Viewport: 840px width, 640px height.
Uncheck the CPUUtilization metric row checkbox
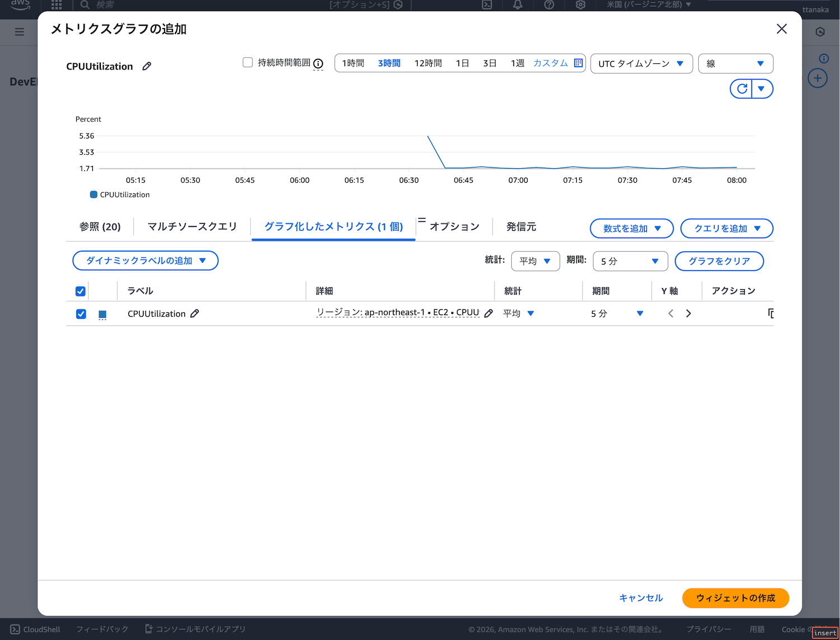coord(81,314)
